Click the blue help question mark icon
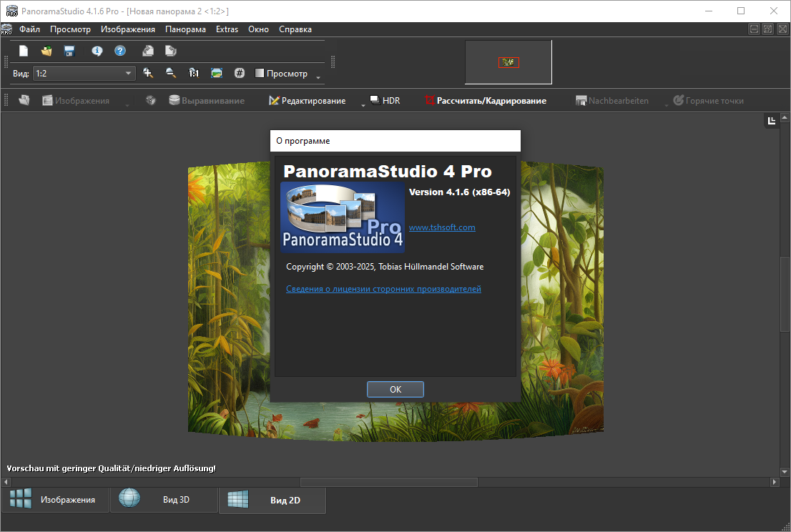Image resolution: width=791 pixels, height=532 pixels. [120, 51]
